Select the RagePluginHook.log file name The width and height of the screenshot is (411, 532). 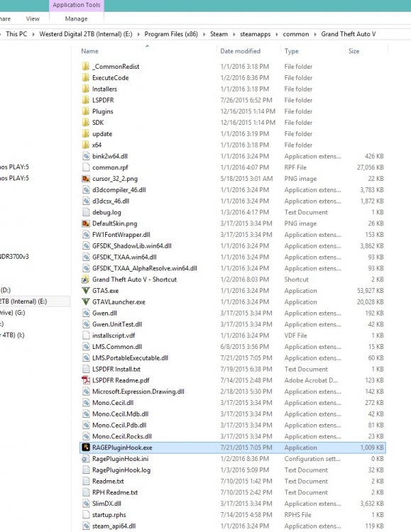(x=121, y=470)
